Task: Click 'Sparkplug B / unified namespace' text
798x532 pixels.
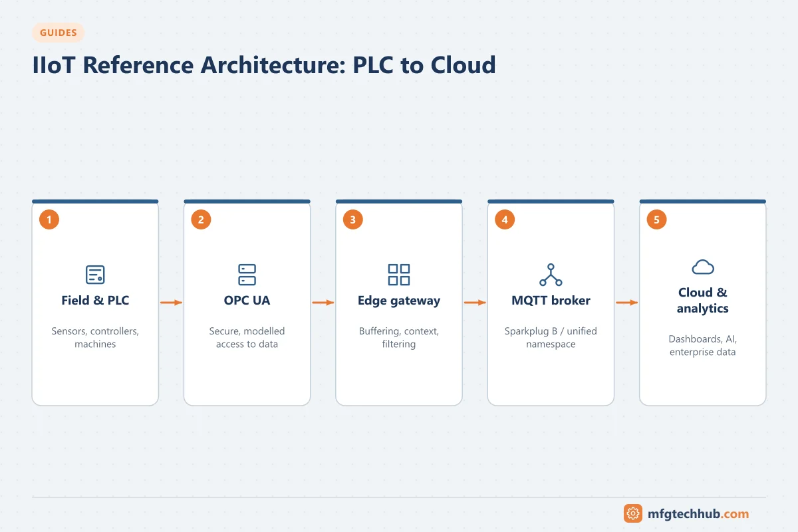Action: [551, 337]
